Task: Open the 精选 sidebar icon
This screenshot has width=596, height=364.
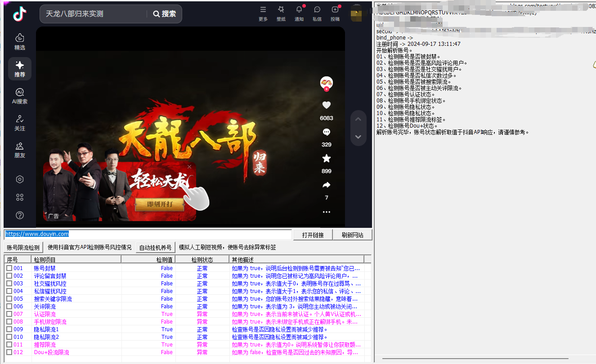Action: coord(20,42)
